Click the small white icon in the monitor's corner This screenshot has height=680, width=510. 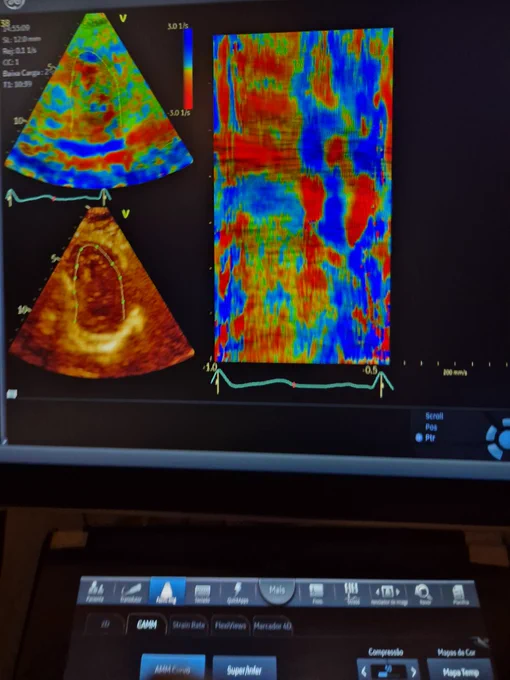(x=12, y=393)
